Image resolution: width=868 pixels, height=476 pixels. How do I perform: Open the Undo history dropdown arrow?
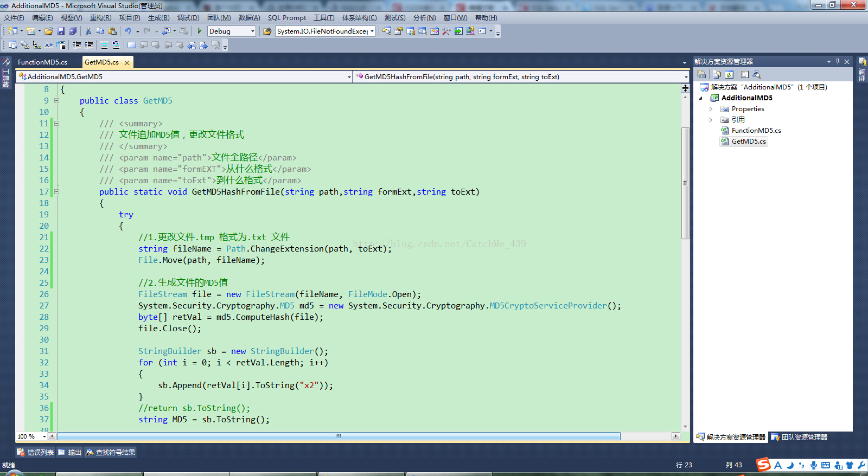(138, 31)
